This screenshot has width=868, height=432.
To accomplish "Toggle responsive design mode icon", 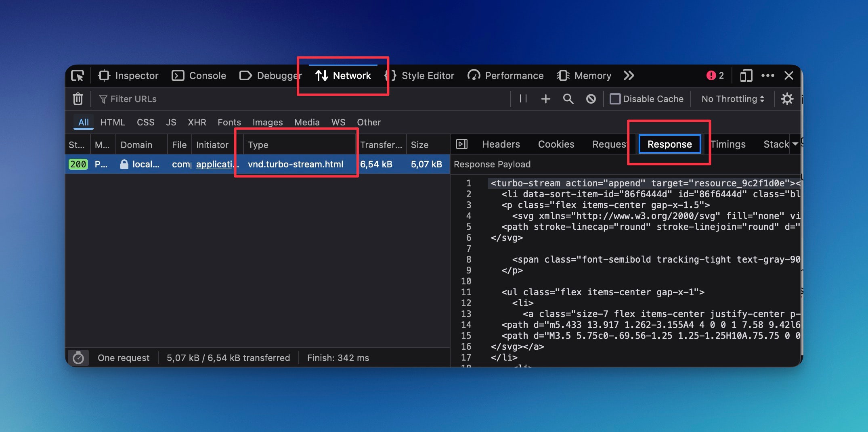I will point(746,76).
